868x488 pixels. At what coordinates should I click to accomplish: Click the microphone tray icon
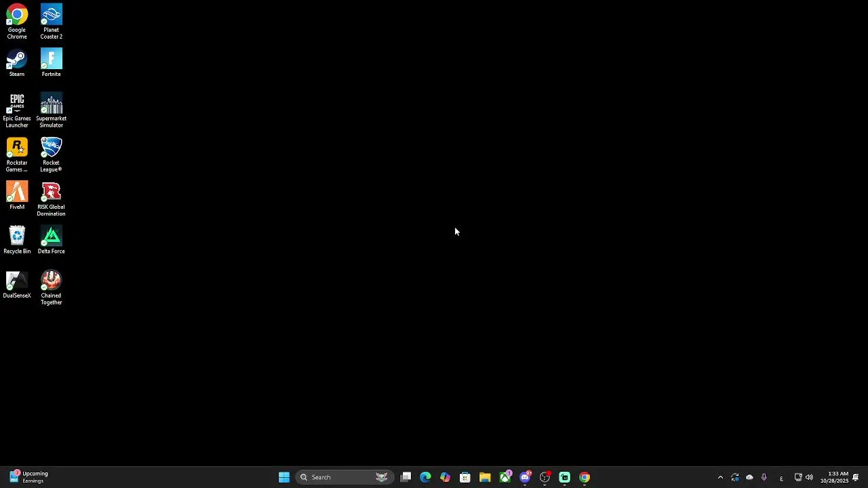[764, 477]
